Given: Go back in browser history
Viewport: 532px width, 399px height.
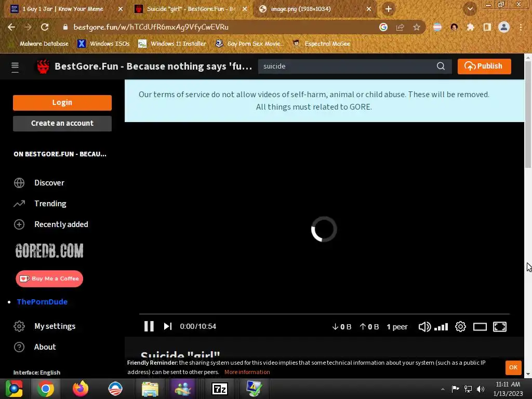Looking at the screenshot, I should (11, 27).
